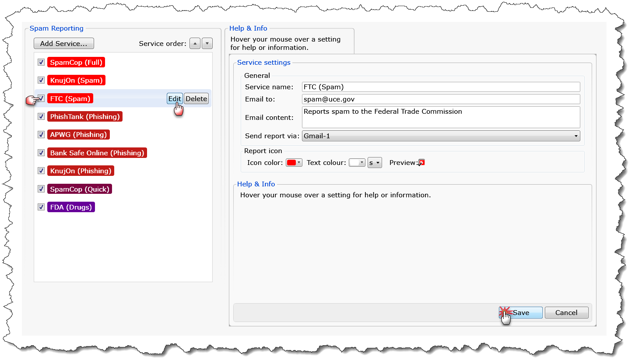Screen dimensions: 635x364
Task: Select the KnujOn (Phishing) service label
Action: pyautogui.click(x=81, y=171)
